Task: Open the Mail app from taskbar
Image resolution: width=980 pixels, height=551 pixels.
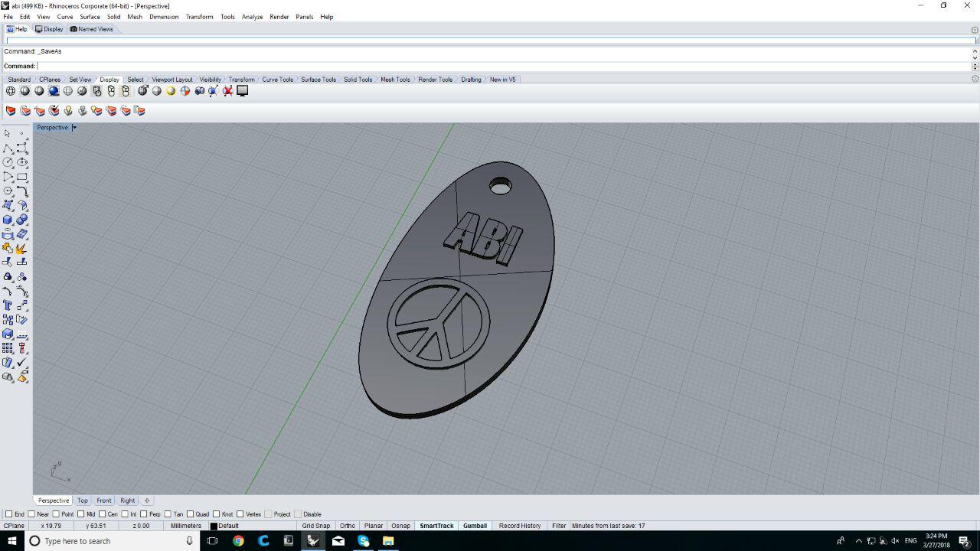Action: point(338,541)
